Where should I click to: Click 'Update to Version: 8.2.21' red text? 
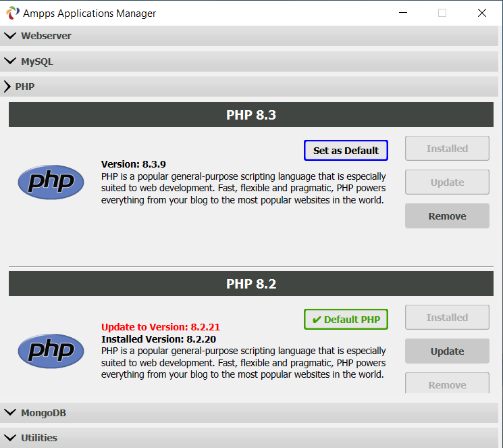pyautogui.click(x=161, y=327)
